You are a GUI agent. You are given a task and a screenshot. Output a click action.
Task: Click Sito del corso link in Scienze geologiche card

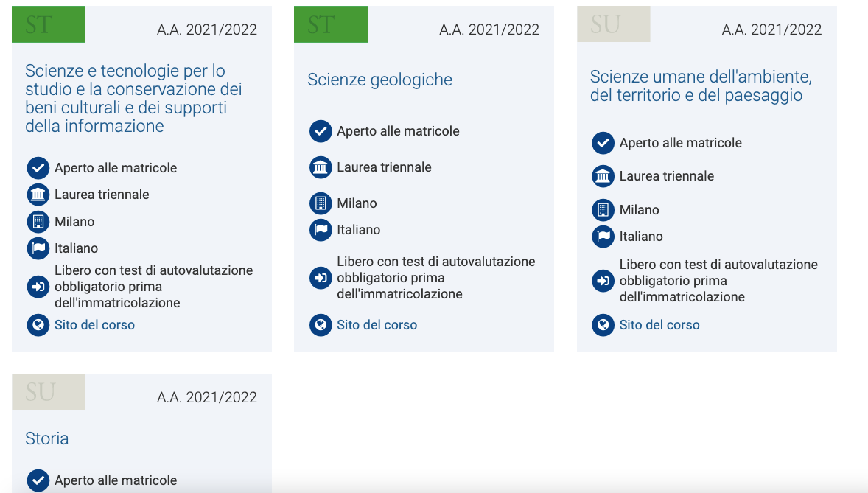click(x=377, y=324)
